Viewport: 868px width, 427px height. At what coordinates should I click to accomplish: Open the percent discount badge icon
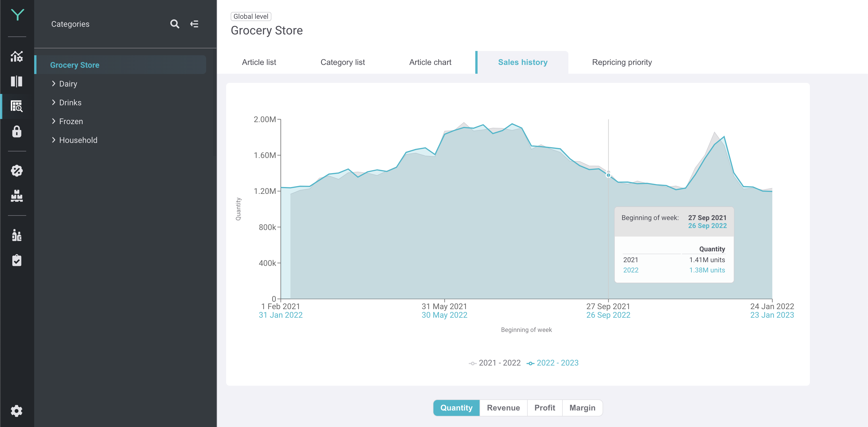[17, 171]
